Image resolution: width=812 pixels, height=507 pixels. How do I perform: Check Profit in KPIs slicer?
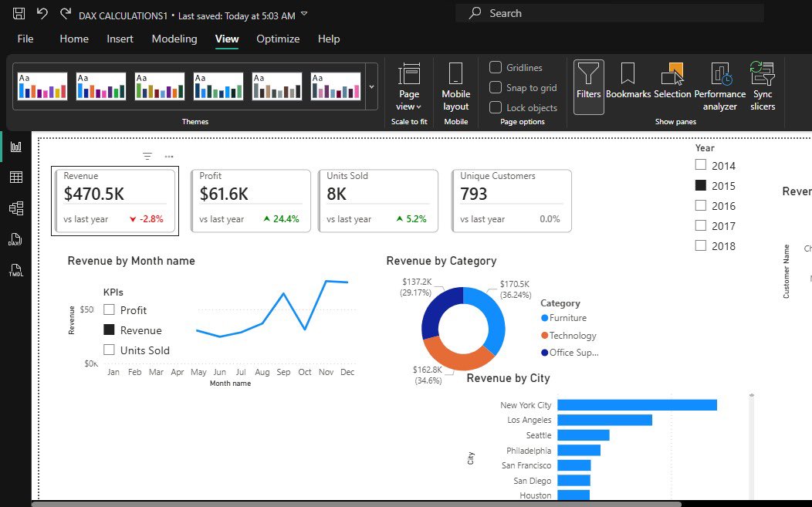coord(109,309)
